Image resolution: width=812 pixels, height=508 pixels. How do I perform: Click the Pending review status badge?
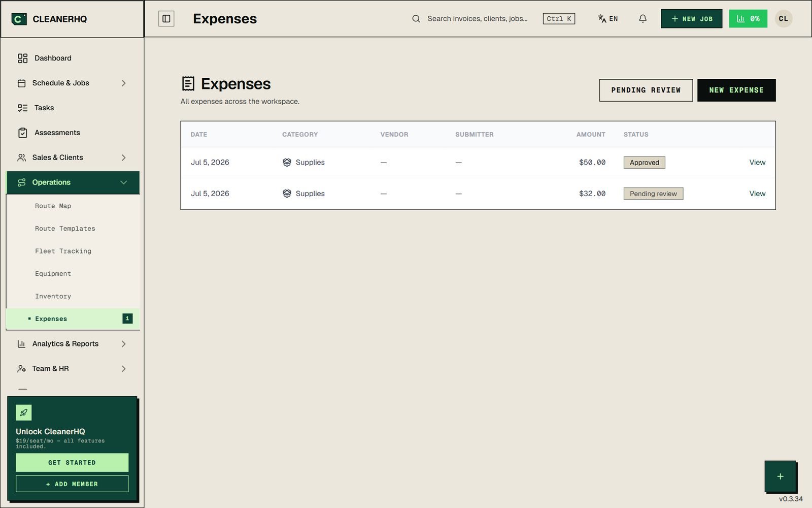point(653,194)
